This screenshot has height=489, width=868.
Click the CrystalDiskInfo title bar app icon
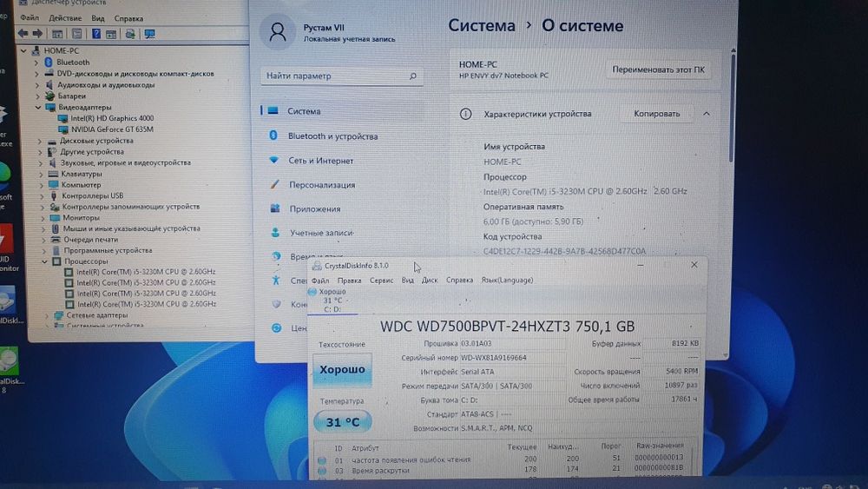(x=317, y=266)
